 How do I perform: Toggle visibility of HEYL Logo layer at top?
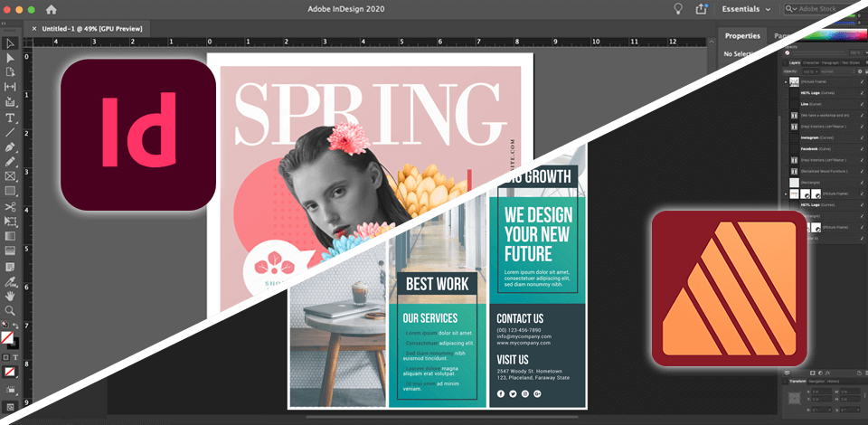862,93
